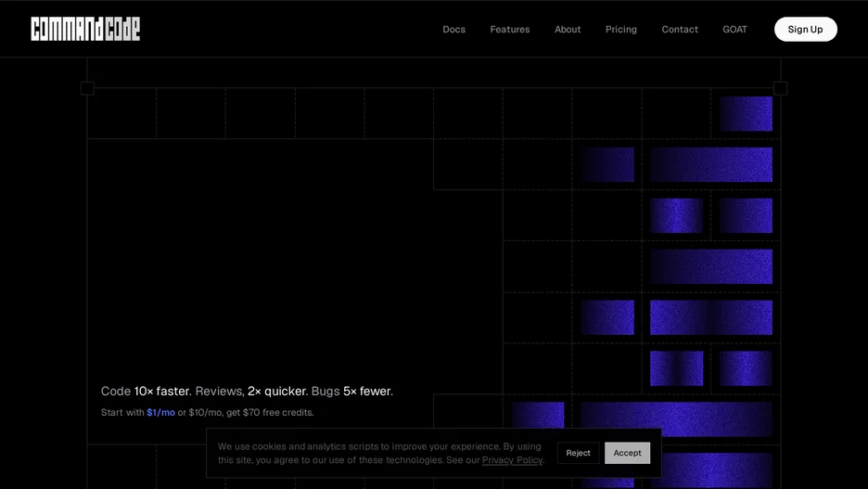Open the Contact page
This screenshot has height=489, width=868.
pyautogui.click(x=680, y=30)
